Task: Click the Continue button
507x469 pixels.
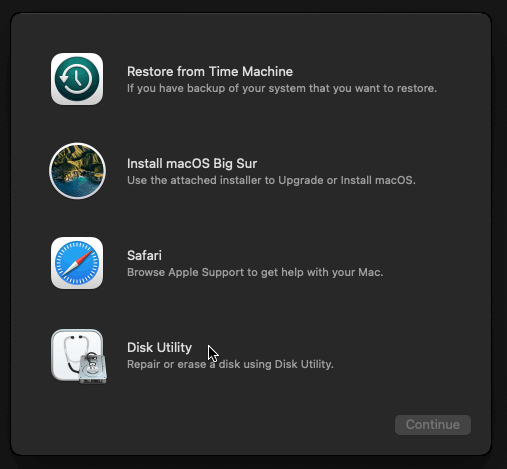Action: point(433,425)
